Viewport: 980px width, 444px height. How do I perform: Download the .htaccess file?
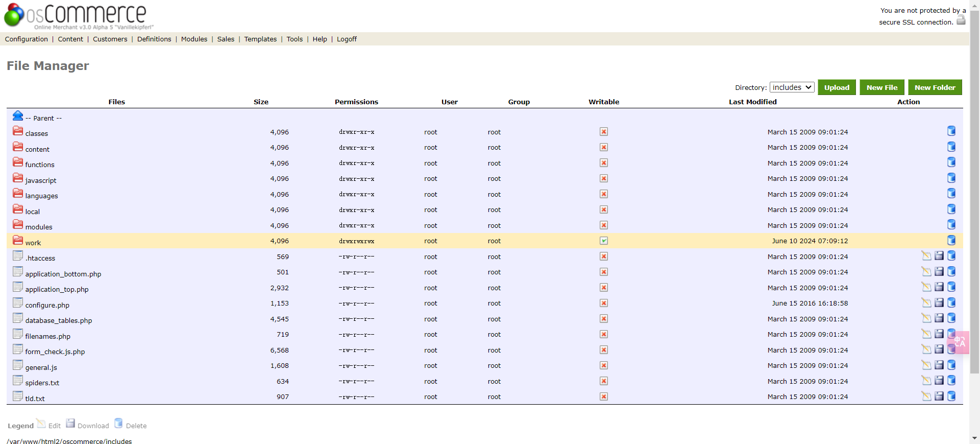click(939, 256)
